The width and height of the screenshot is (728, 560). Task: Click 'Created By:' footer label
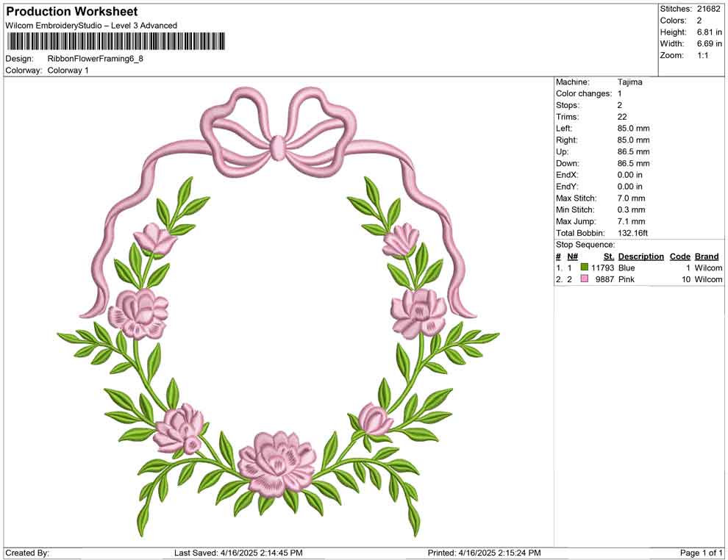[27, 553]
